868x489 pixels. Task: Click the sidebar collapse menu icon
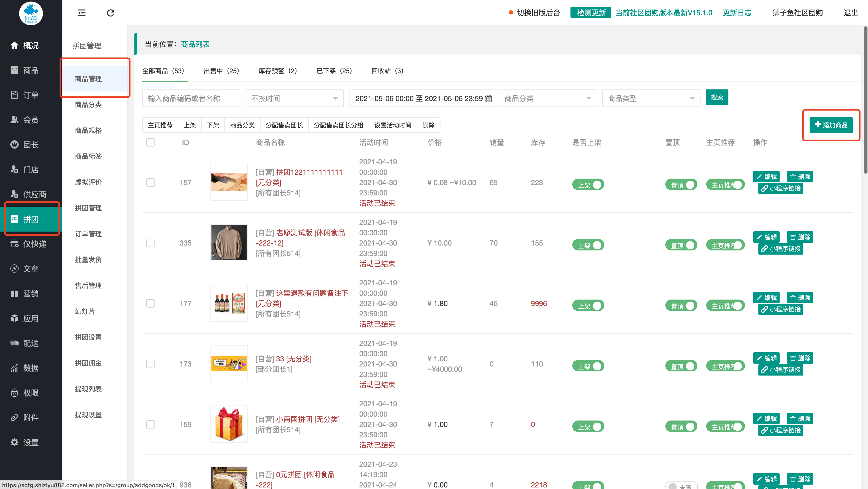pyautogui.click(x=81, y=13)
